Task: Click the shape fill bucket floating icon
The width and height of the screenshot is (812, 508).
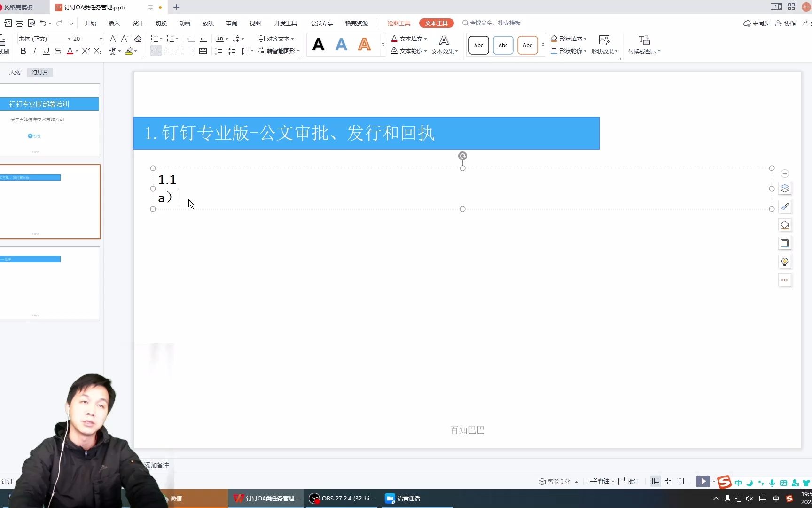Action: 785,225
